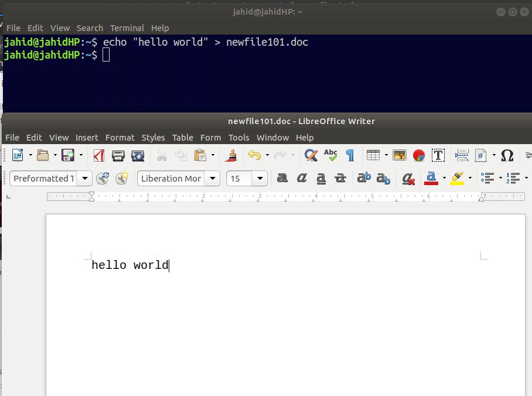
Task: Insert special character Omega icon
Action: tap(507, 155)
